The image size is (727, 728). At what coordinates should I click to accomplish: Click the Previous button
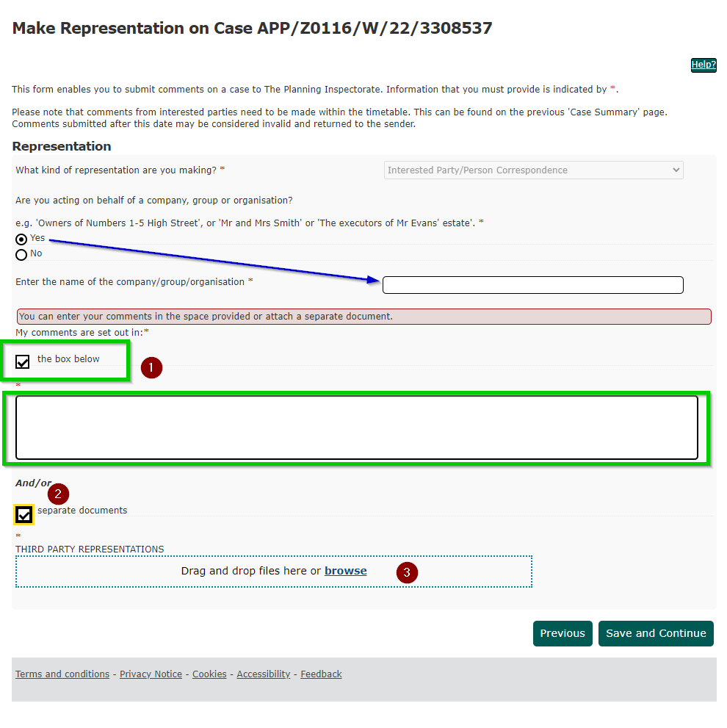pyautogui.click(x=563, y=634)
